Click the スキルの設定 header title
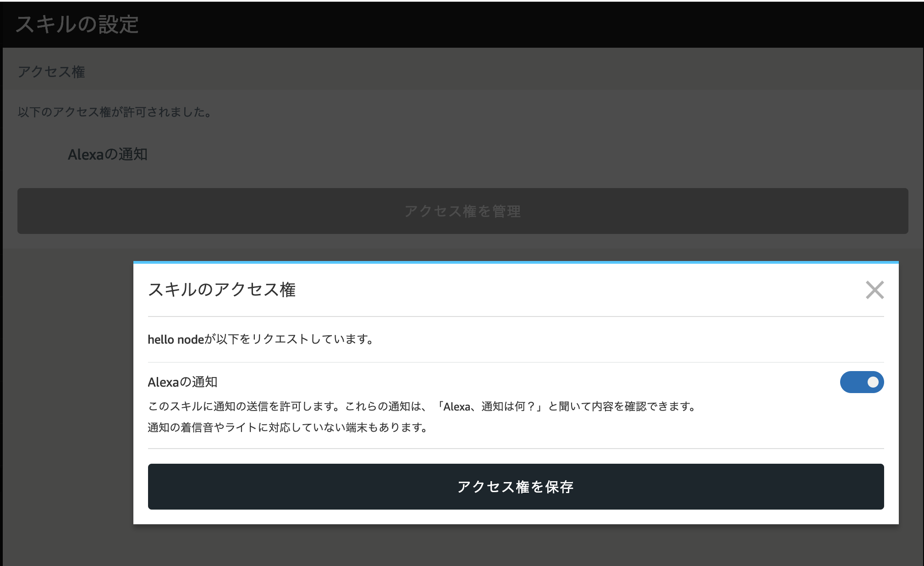The image size is (924, 566). pyautogui.click(x=77, y=25)
